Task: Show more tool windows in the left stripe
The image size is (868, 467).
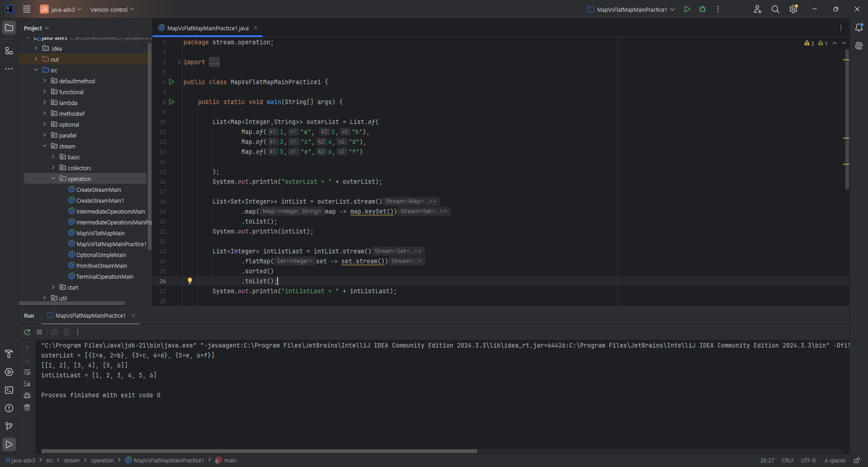Action: pyautogui.click(x=9, y=69)
